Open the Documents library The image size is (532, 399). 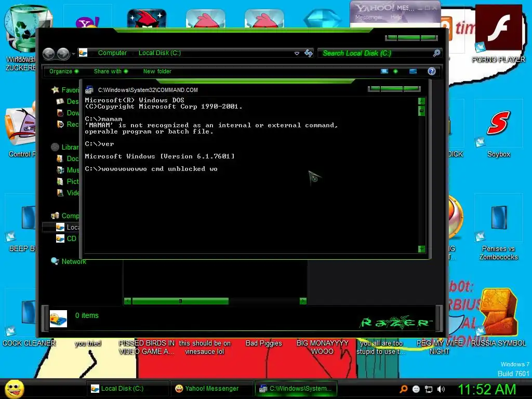tap(68, 159)
